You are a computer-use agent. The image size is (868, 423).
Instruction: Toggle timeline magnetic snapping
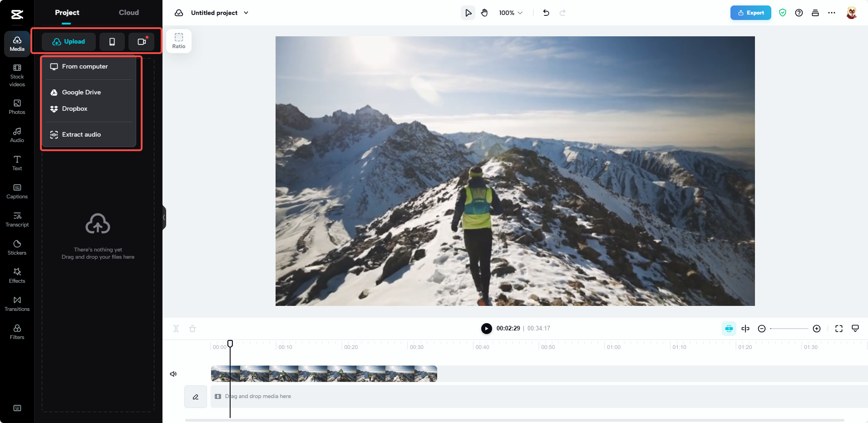729,329
